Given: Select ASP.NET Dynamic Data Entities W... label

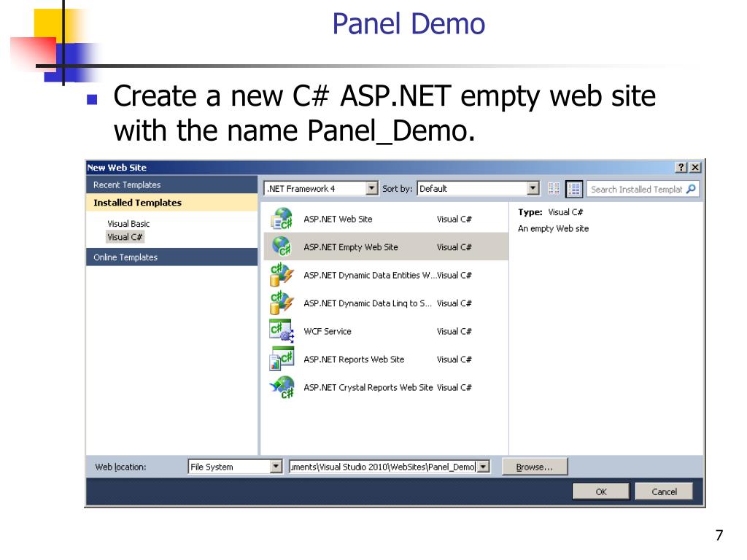Looking at the screenshot, I should click(x=369, y=275).
